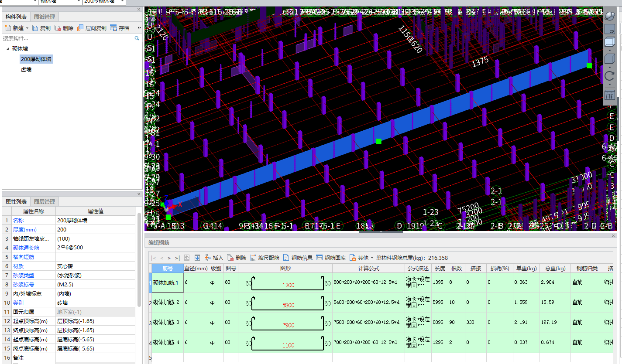Switch to the 图层管理 tab
The width and height of the screenshot is (622, 364).
[45, 201]
